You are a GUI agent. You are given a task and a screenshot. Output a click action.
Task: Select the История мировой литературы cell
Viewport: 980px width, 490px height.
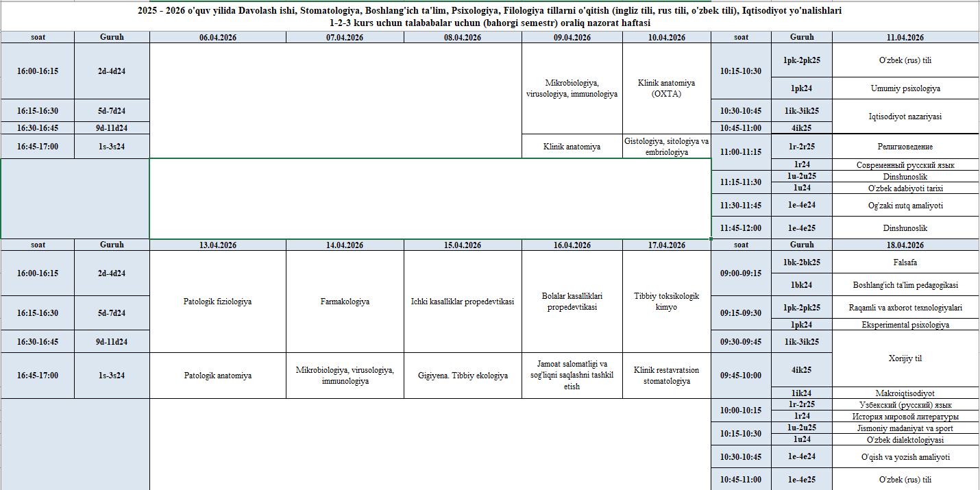tap(905, 417)
